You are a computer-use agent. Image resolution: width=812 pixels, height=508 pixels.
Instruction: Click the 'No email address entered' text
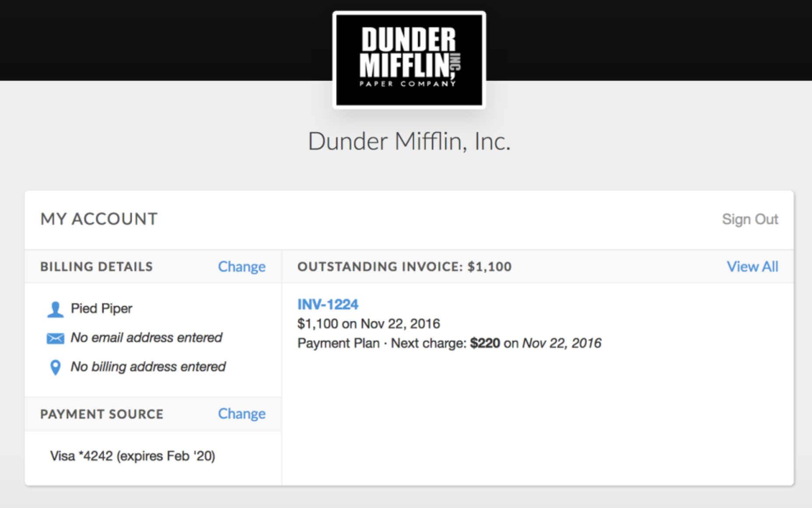(x=147, y=338)
